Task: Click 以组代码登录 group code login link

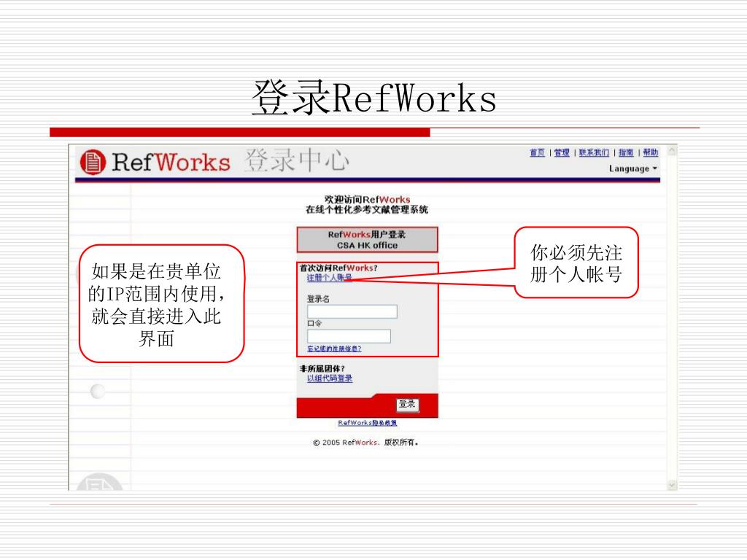Action: pos(330,378)
